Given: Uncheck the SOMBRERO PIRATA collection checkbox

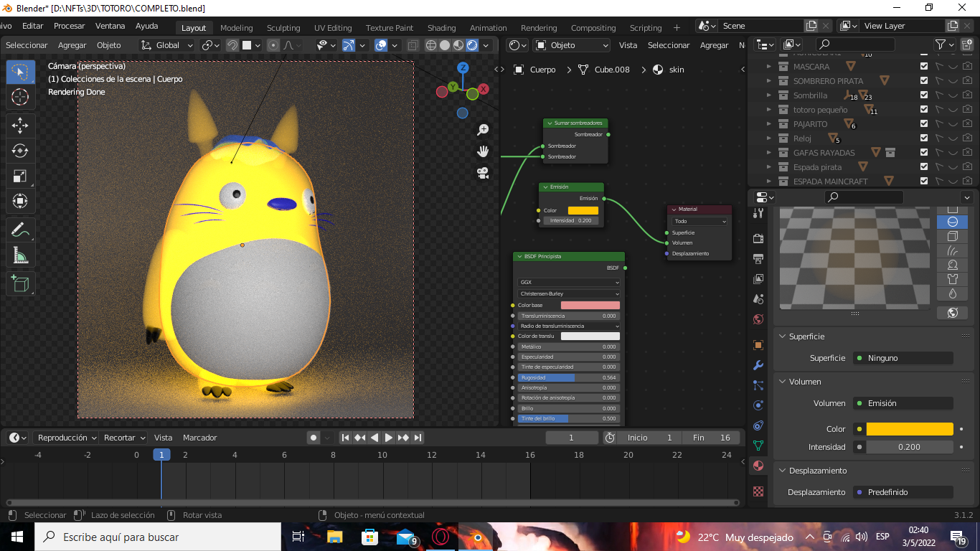Looking at the screenshot, I should coord(924,81).
